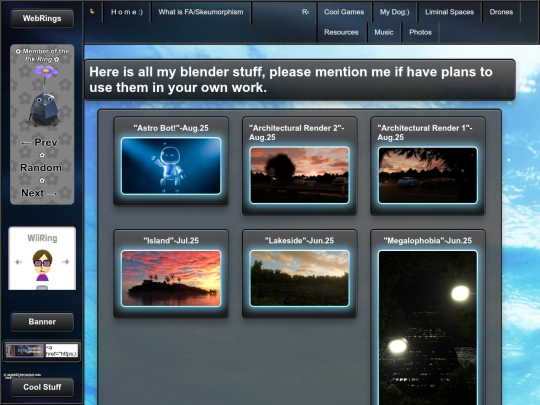
Task: Go to the Cool Games tab
Action: click(x=344, y=12)
